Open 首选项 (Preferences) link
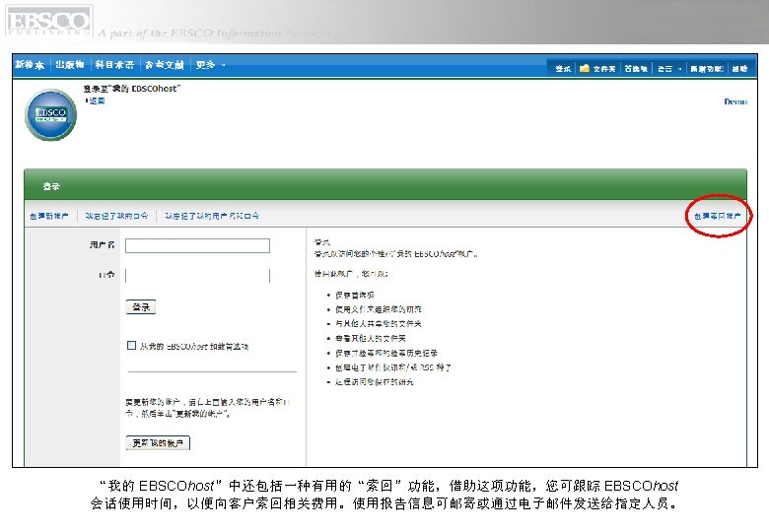This screenshot has height=532, width=769. 636,69
